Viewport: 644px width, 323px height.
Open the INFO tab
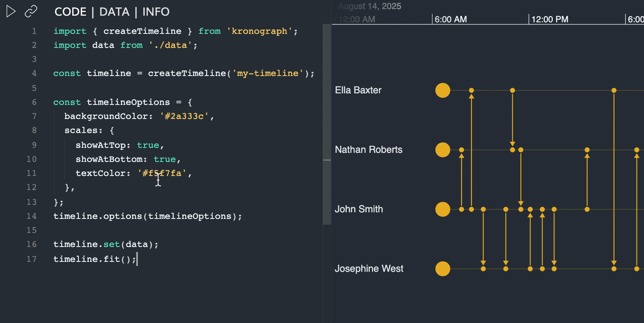point(156,12)
